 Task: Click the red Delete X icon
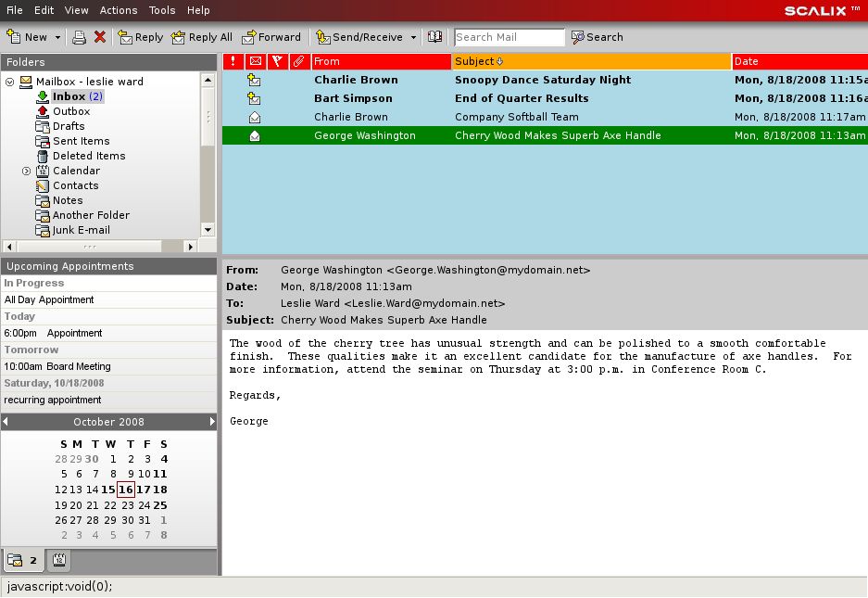point(100,37)
